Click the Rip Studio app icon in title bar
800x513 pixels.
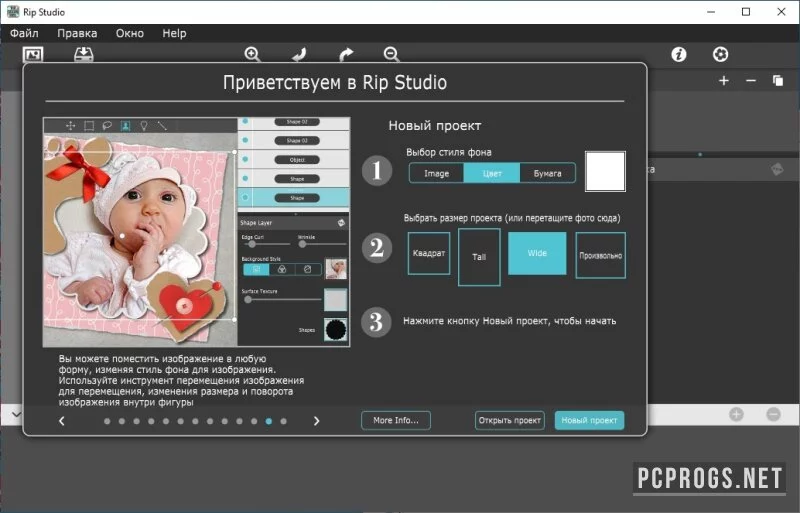point(13,12)
